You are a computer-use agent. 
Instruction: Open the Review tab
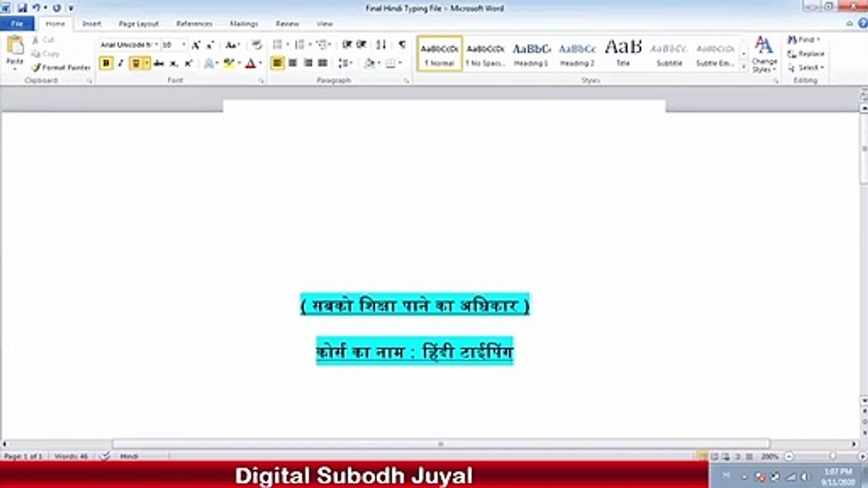point(288,24)
